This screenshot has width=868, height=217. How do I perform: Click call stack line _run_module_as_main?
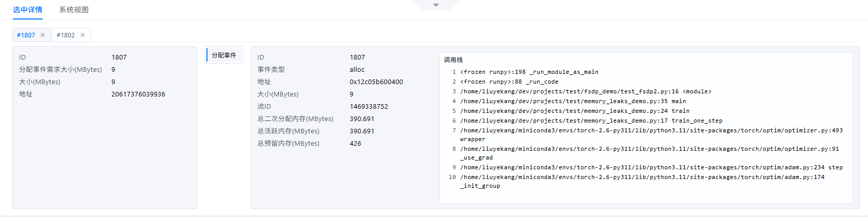click(529, 72)
